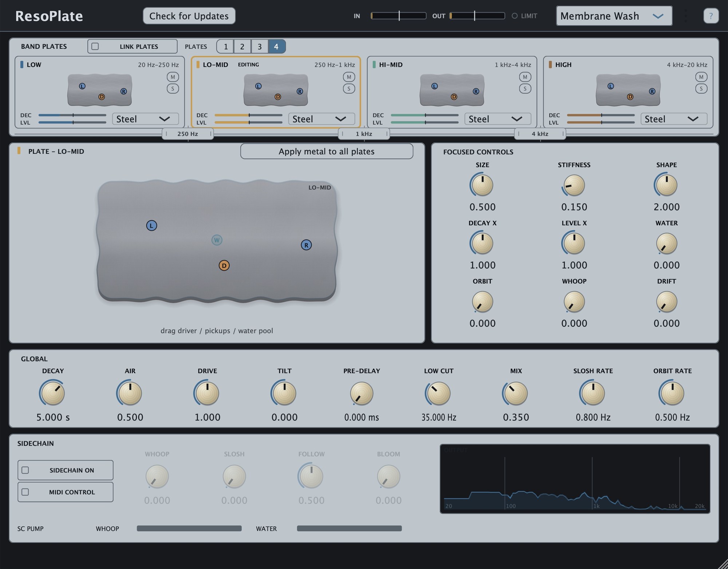This screenshot has height=569, width=728.
Task: Click the DRIFT knob
Action: pos(666,301)
